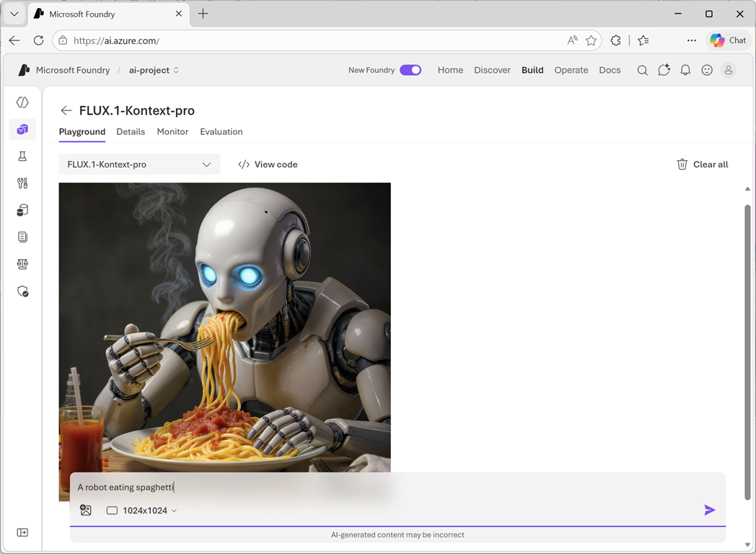Close the Microsoft Foundry browser tab
Image resolution: width=756 pixels, height=554 pixels.
(179, 14)
